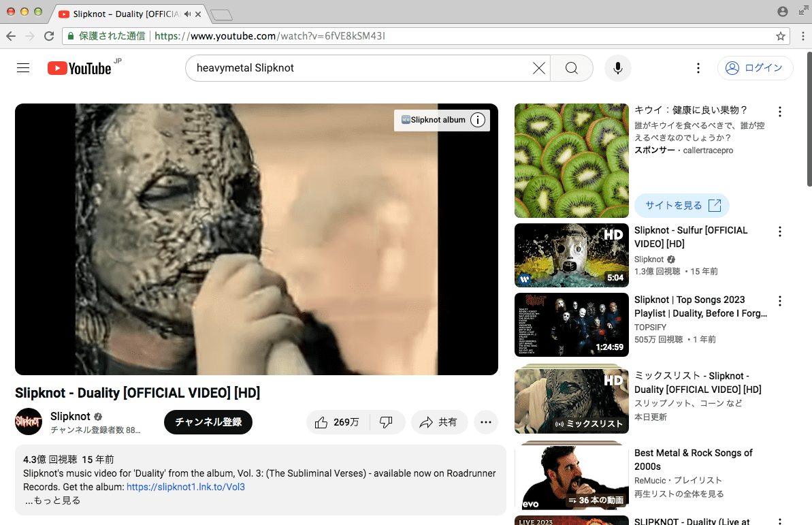Open options menu for kiwi sponsor ad

[779, 112]
